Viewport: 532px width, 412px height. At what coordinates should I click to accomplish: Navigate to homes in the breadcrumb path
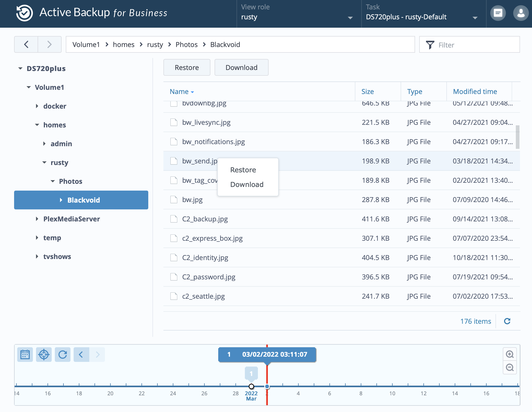[x=123, y=44]
